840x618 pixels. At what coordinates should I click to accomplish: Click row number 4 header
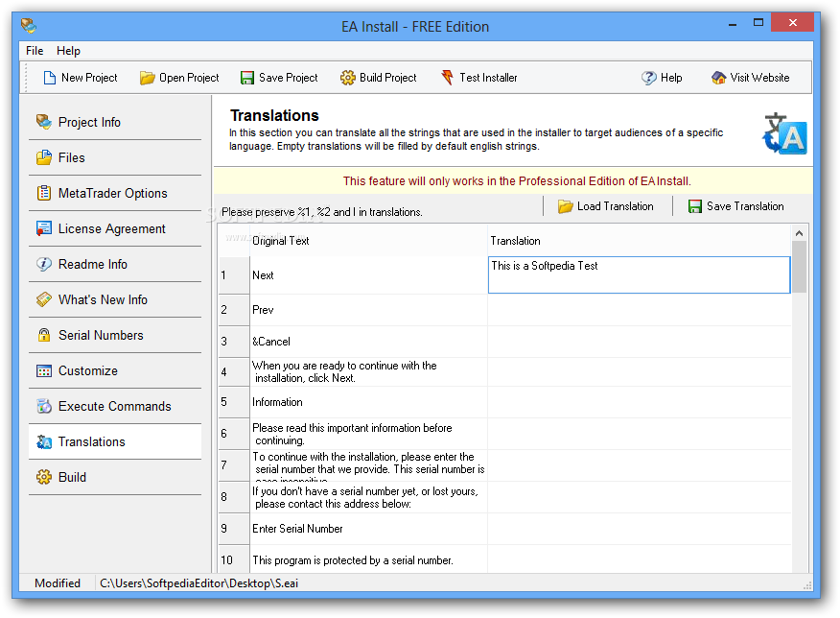[234, 372]
